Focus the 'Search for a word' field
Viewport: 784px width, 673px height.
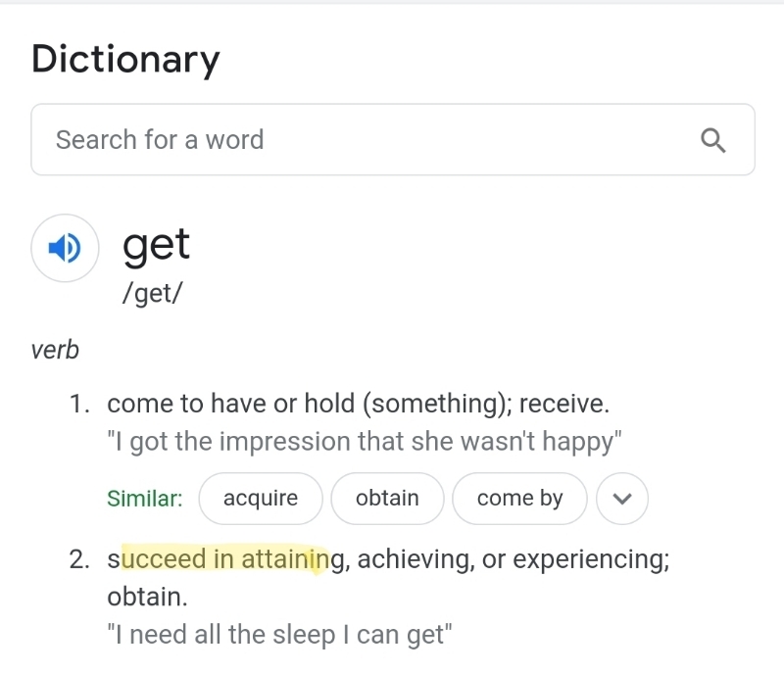(x=393, y=139)
